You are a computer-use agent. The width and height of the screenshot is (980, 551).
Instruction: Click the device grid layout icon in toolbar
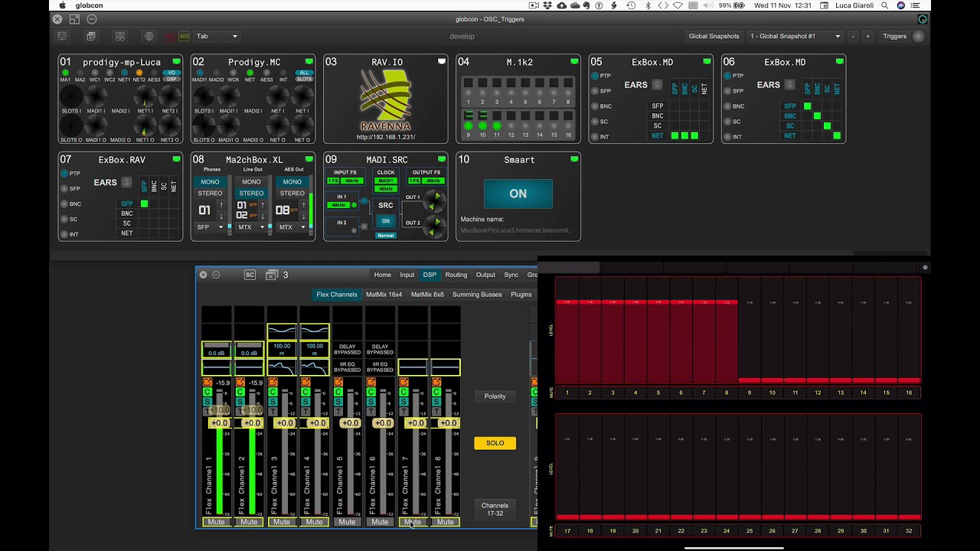(120, 36)
